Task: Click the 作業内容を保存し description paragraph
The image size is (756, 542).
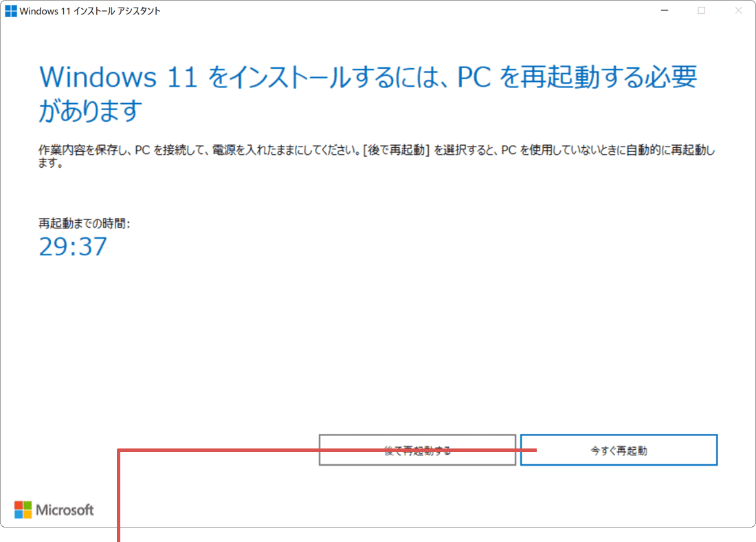Action: [377, 156]
